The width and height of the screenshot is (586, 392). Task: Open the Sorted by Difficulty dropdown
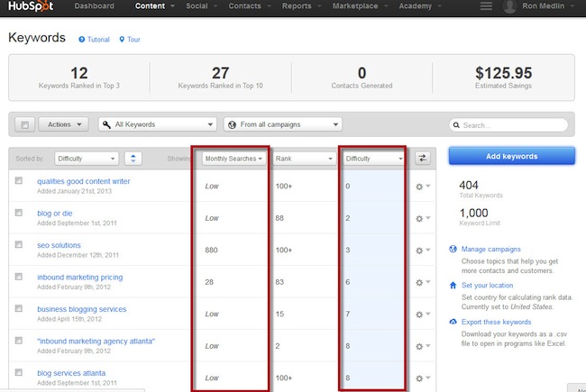click(x=87, y=159)
